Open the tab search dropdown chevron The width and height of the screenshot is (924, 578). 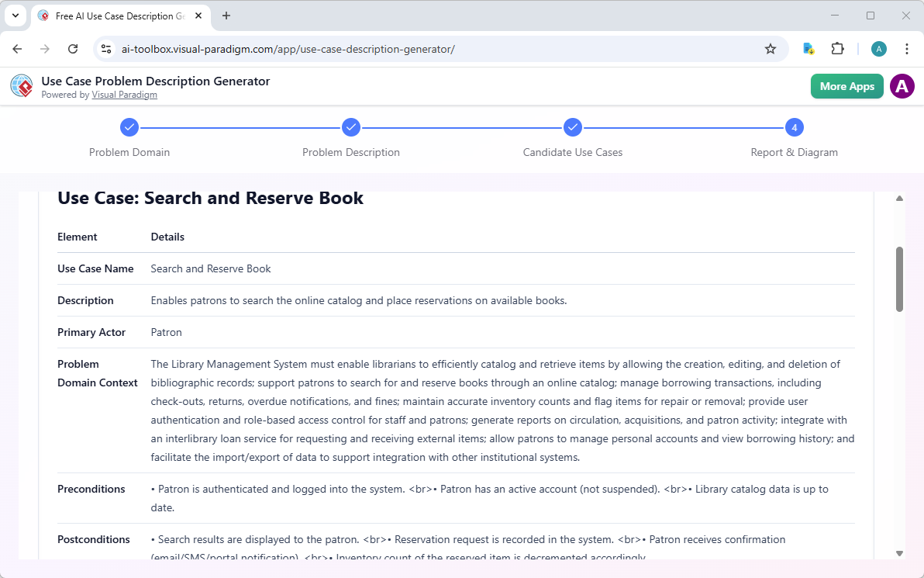[15, 16]
